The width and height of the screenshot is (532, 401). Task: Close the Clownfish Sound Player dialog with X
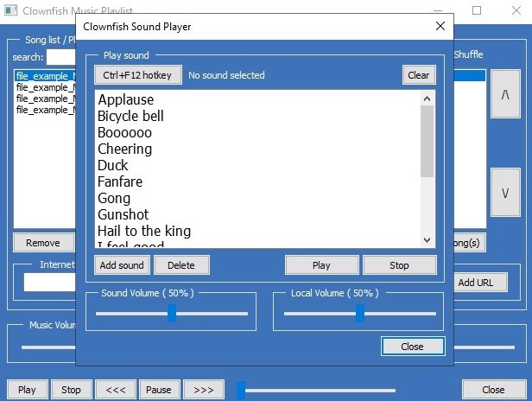pos(440,26)
